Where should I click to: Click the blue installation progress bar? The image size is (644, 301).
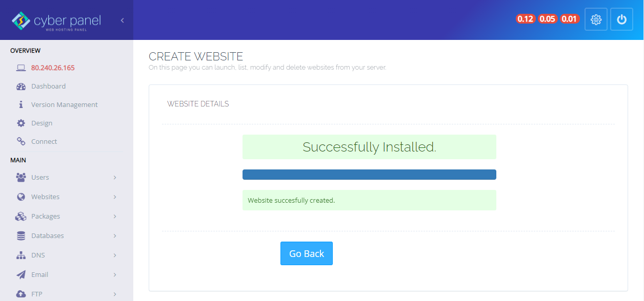click(369, 175)
